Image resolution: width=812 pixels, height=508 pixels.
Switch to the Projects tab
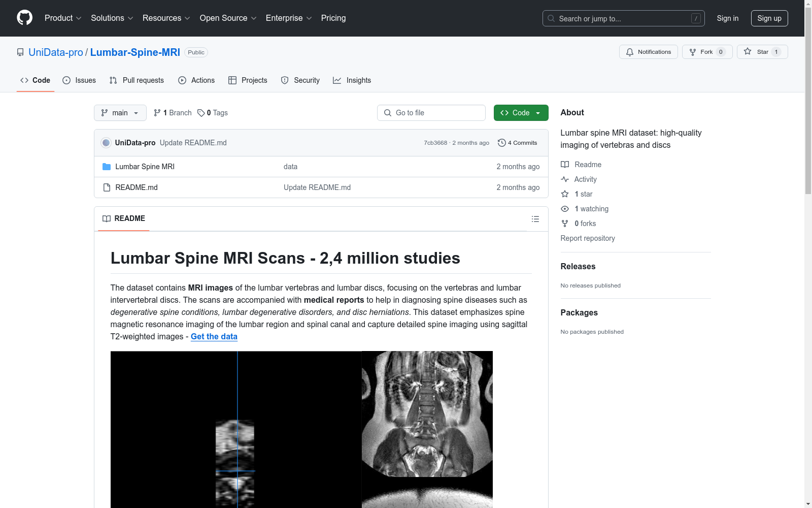click(x=248, y=80)
